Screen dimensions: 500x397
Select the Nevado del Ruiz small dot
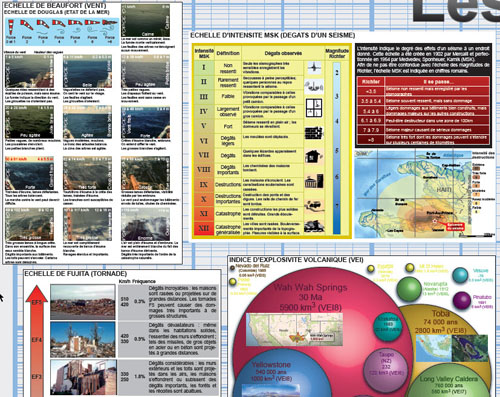(x=232, y=268)
